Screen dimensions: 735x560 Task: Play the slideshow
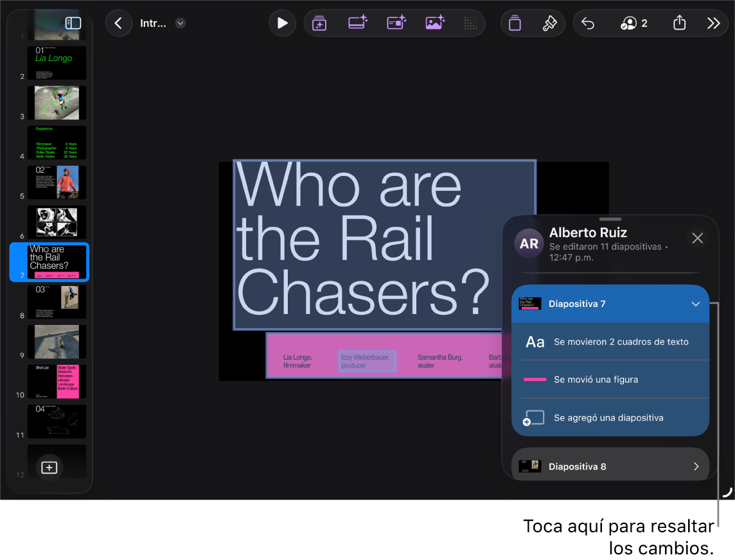tap(282, 24)
